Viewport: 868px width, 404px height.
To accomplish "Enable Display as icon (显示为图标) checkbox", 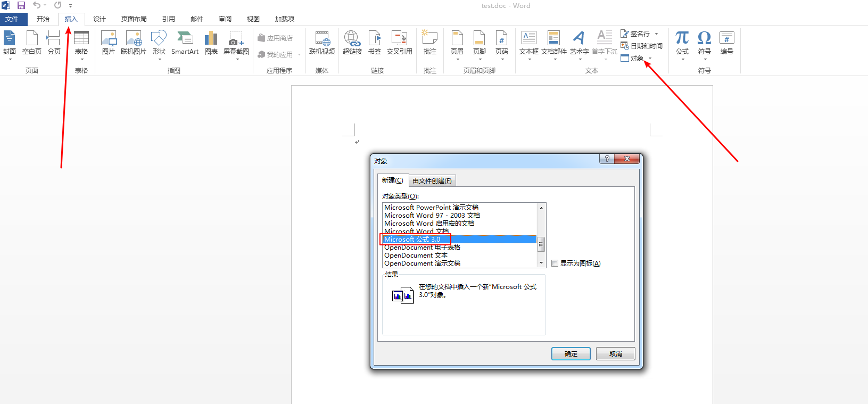I will coord(555,263).
